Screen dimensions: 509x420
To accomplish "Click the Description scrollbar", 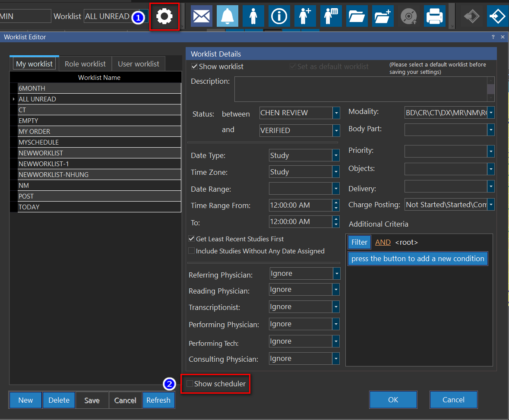I will [x=490, y=89].
